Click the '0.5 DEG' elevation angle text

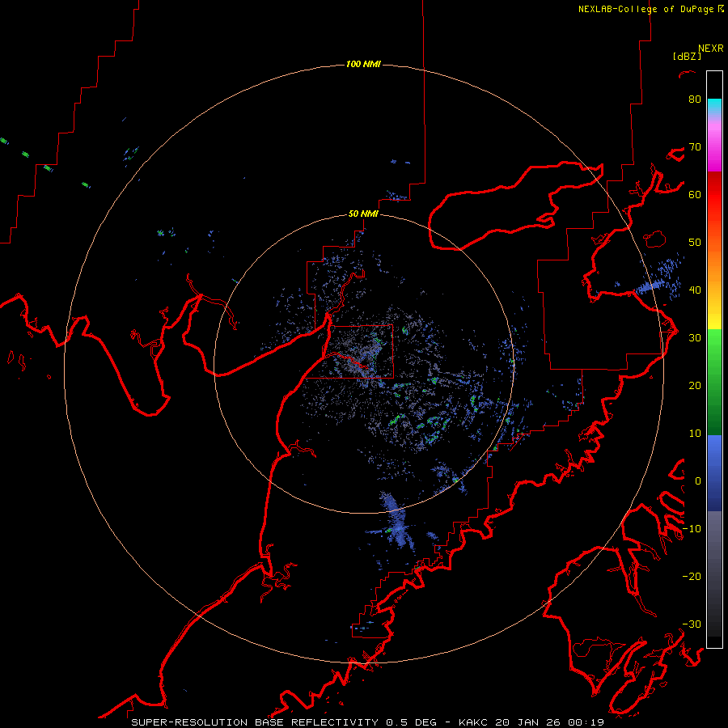coord(413,722)
